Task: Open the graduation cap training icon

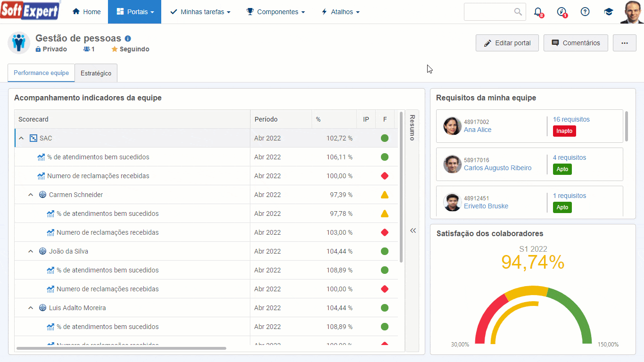Action: click(x=609, y=12)
